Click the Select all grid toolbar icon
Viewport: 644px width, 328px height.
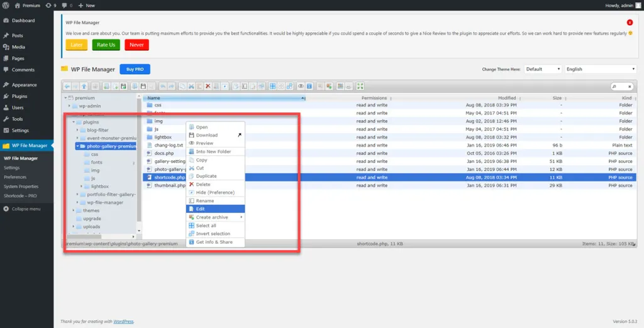(272, 86)
